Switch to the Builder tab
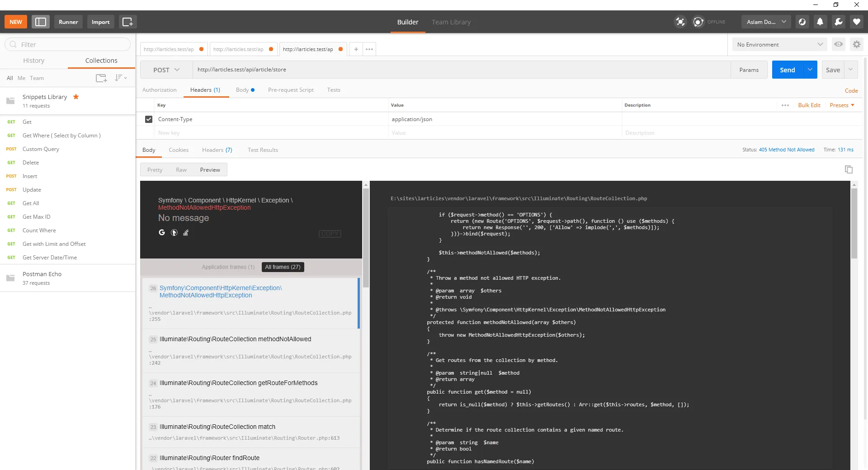Image resolution: width=868 pixels, height=470 pixels. point(408,22)
